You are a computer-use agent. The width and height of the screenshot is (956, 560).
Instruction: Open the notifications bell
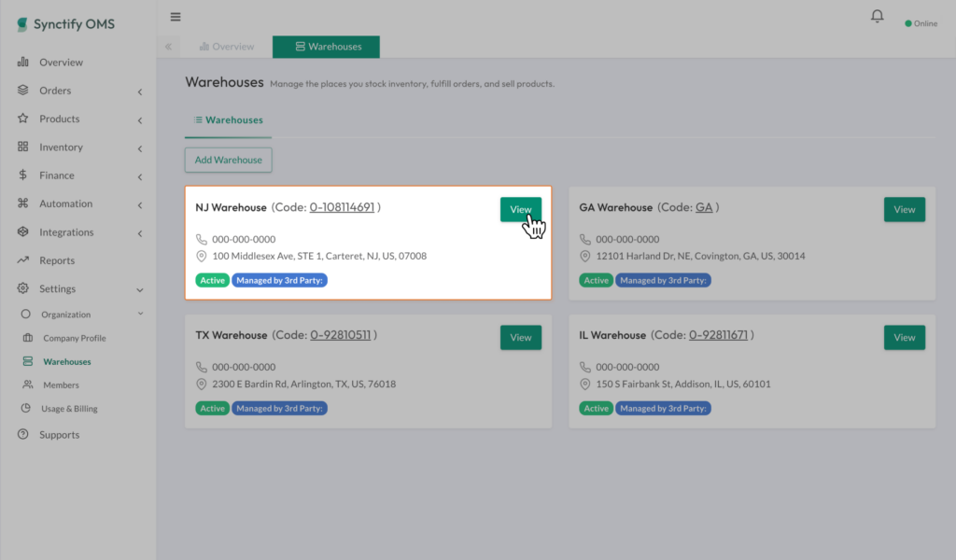[877, 17]
